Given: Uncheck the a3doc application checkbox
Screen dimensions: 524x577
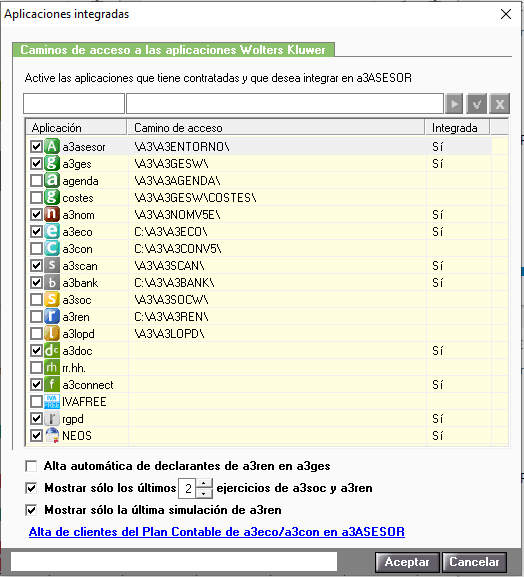Looking at the screenshot, I should coord(36,350).
